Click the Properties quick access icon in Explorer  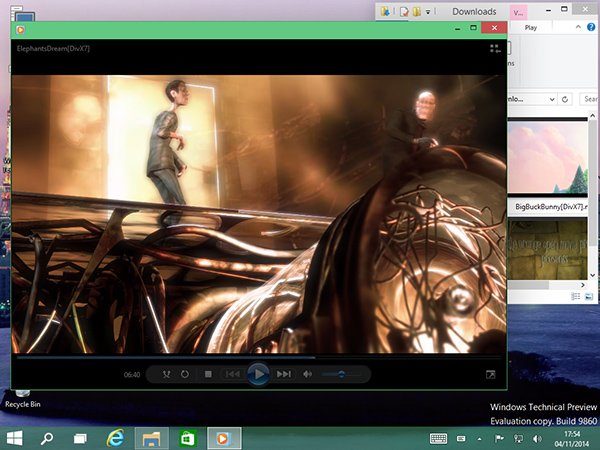click(404, 12)
